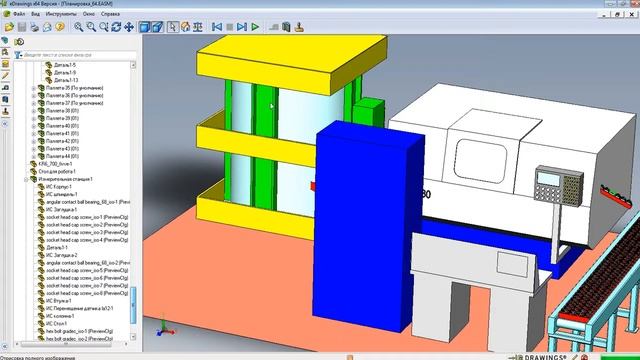Stop the animation playback
Image resolution: width=640 pixels, height=360 pixels.
tap(230, 27)
